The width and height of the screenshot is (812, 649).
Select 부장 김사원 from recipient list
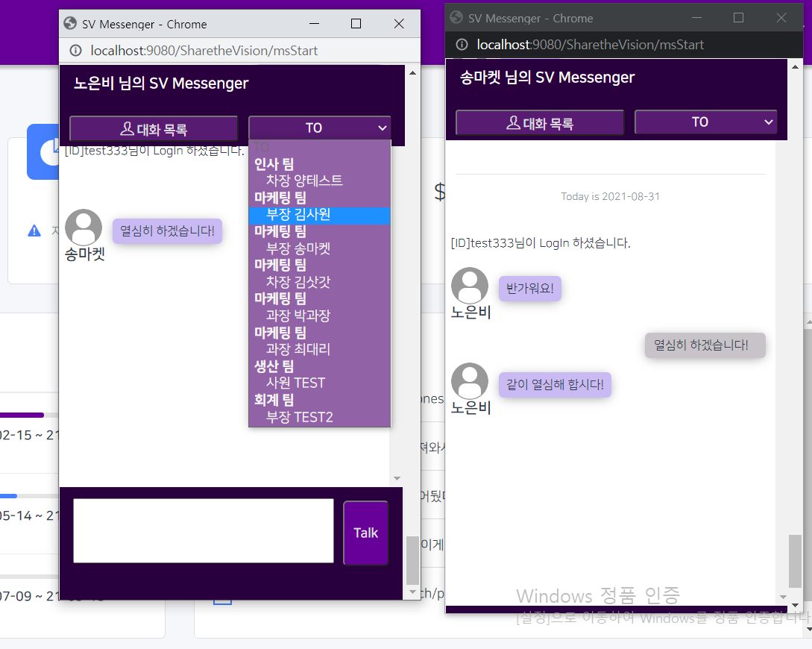298,215
